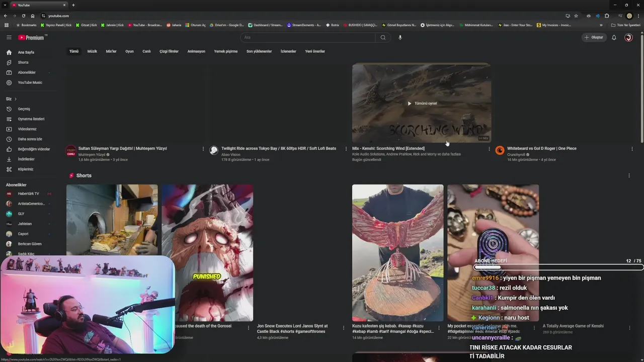Go back in Chrome
Viewport: 644px width, 362px height.
tap(6, 16)
